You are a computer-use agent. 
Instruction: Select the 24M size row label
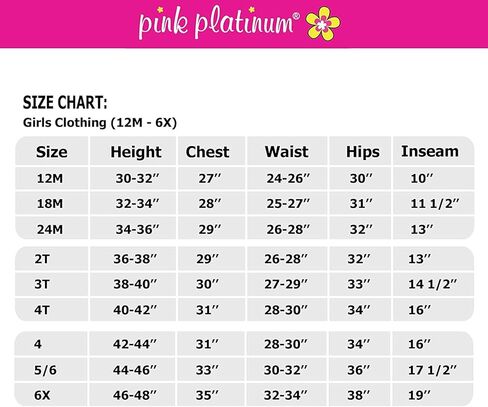click(x=50, y=230)
